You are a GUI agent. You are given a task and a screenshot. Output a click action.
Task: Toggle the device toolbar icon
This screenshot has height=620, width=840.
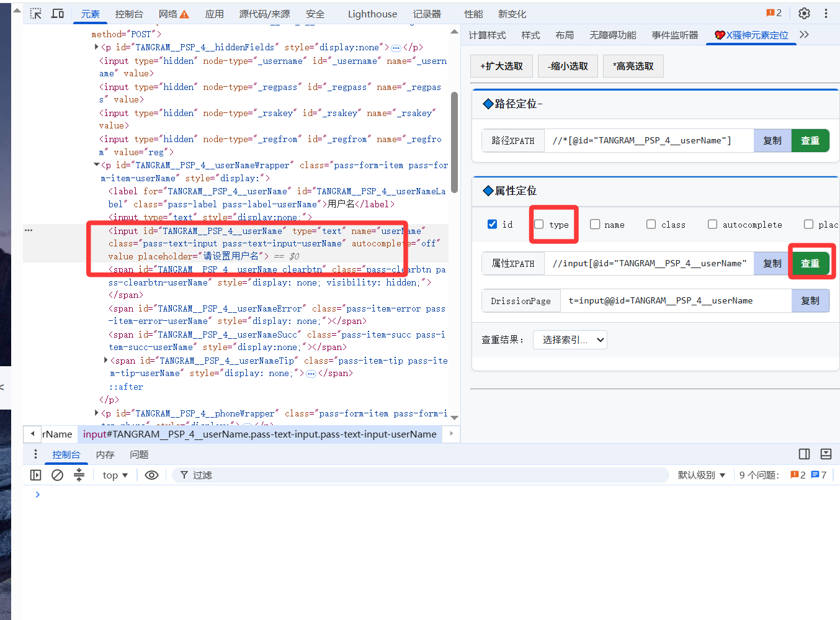58,14
